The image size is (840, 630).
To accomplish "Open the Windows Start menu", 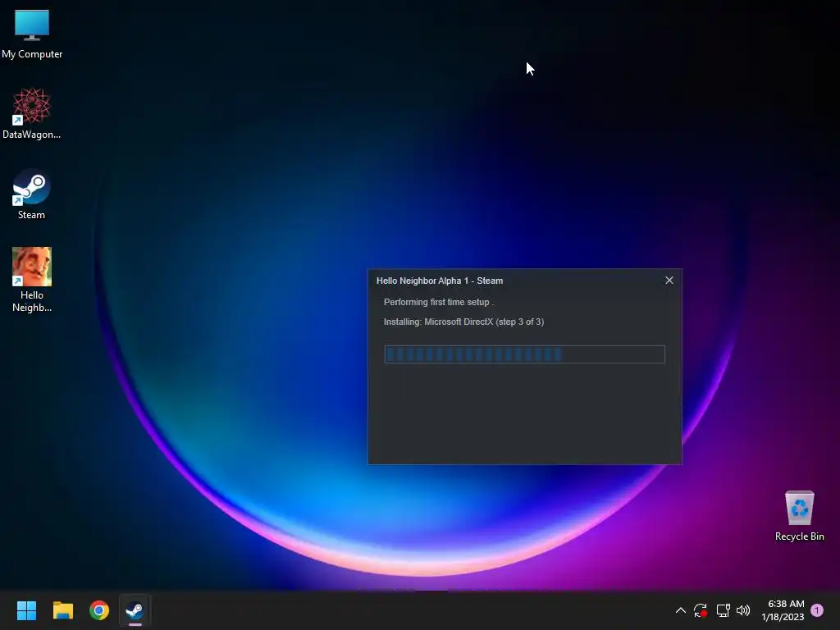I will point(26,610).
